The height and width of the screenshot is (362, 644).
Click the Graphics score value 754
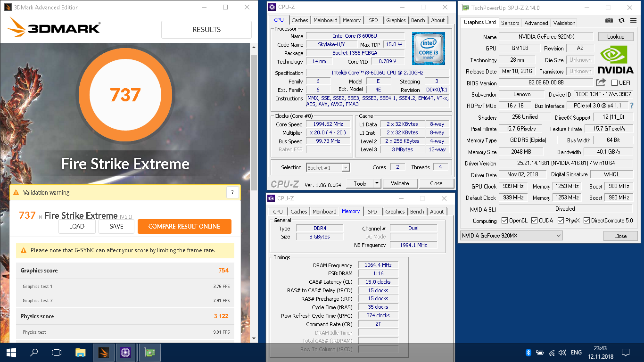point(223,271)
